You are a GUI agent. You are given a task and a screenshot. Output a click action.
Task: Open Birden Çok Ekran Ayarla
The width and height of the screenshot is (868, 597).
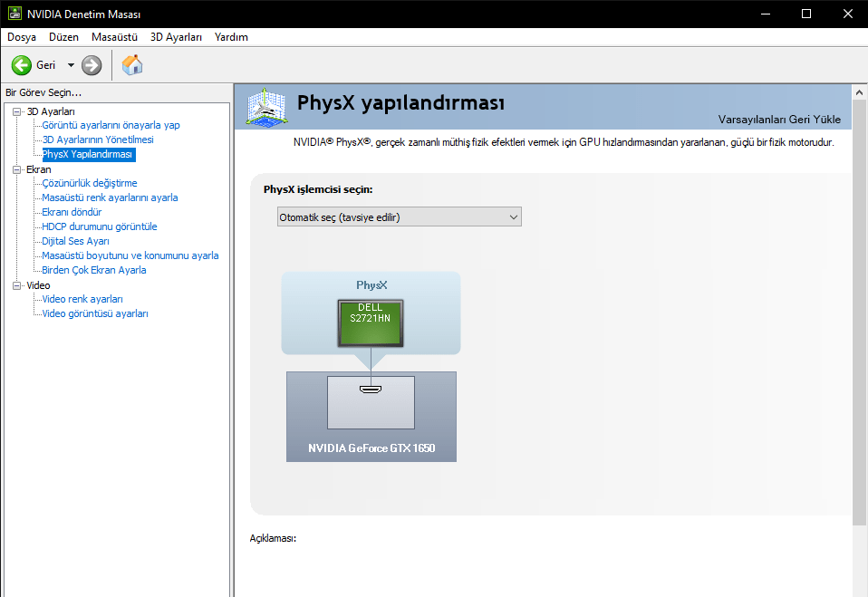[x=94, y=270]
